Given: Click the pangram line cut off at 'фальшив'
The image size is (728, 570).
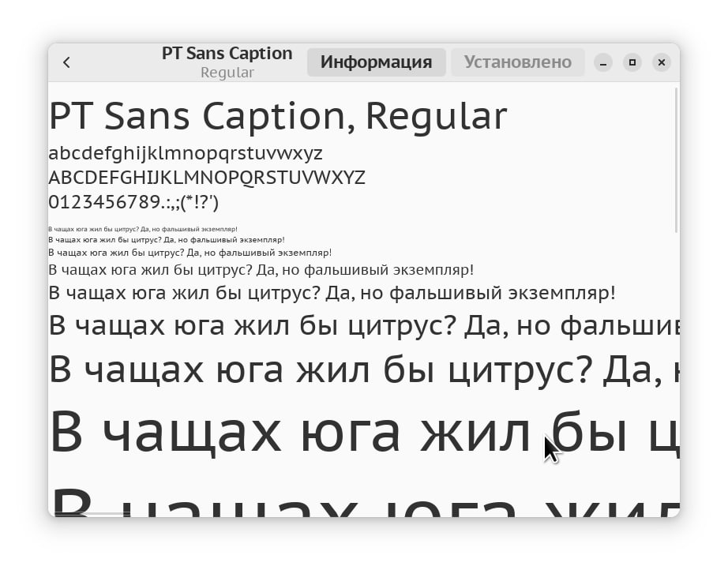Looking at the screenshot, I should [x=364, y=325].
